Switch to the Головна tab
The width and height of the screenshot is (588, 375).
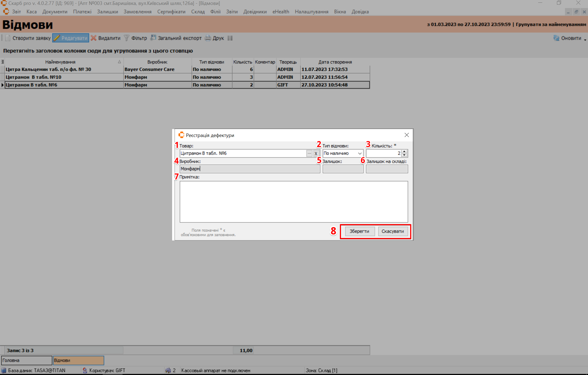point(26,360)
